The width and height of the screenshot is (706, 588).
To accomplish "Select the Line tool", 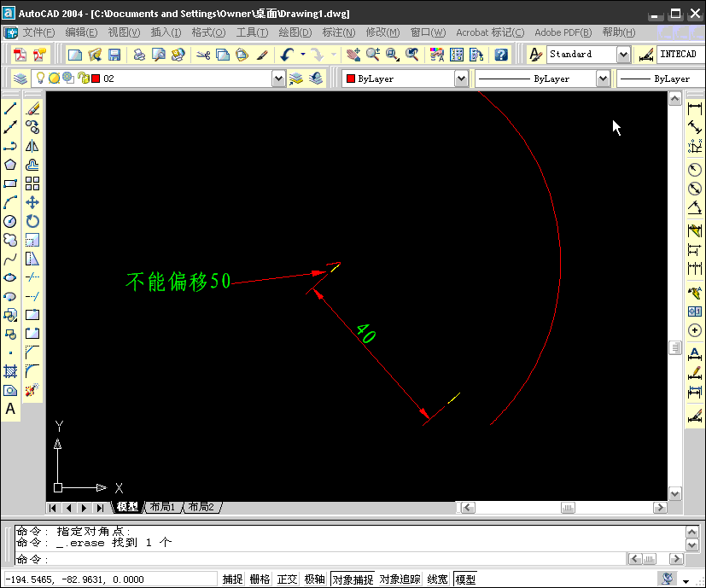I will 10,108.
